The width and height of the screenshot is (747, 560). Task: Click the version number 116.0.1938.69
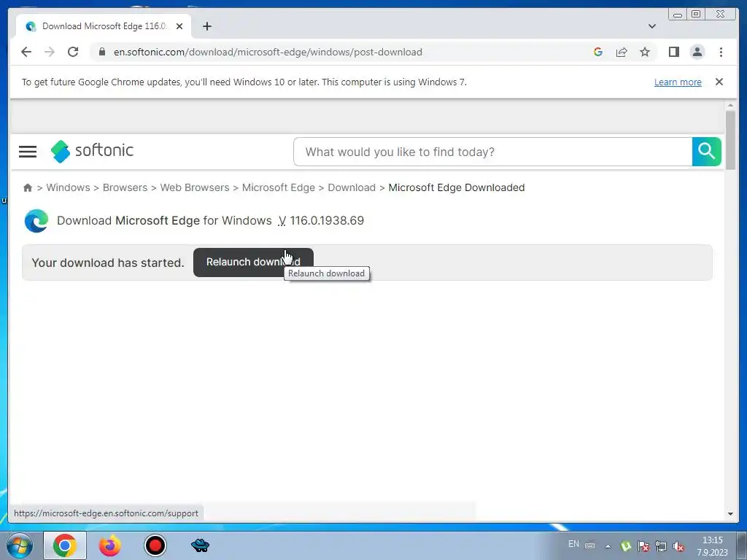click(327, 220)
